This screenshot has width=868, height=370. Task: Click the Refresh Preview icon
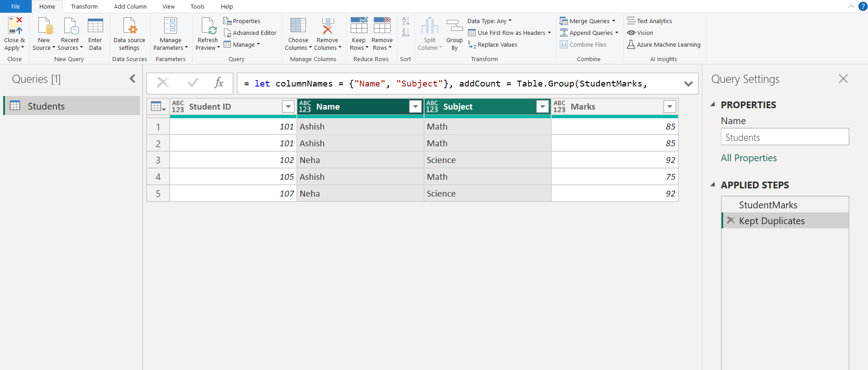pos(208,26)
